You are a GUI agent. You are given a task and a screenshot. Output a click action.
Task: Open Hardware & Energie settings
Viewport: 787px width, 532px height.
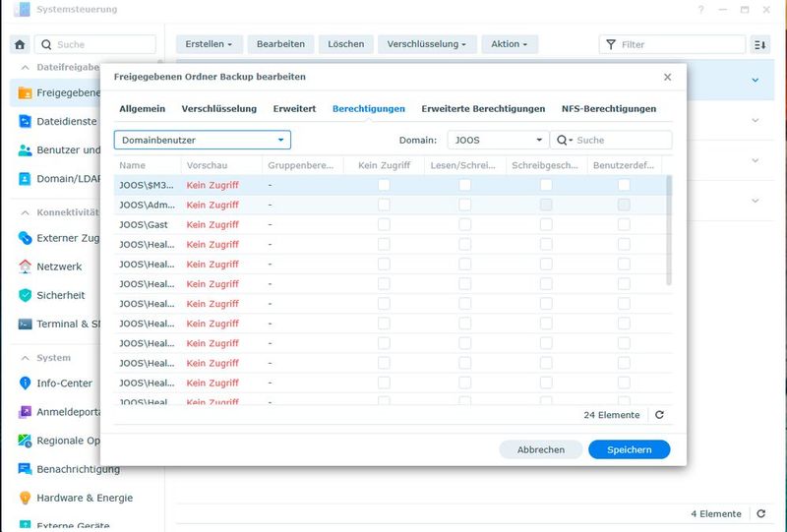84,498
